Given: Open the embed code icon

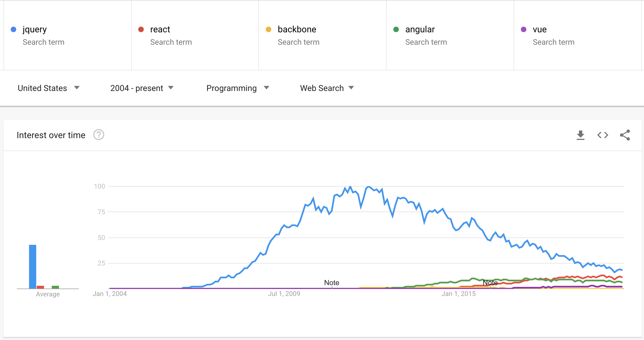Looking at the screenshot, I should pos(603,135).
